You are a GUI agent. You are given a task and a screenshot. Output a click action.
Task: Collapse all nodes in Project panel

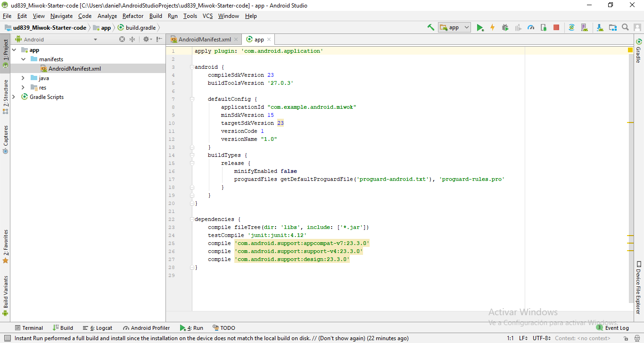(132, 40)
